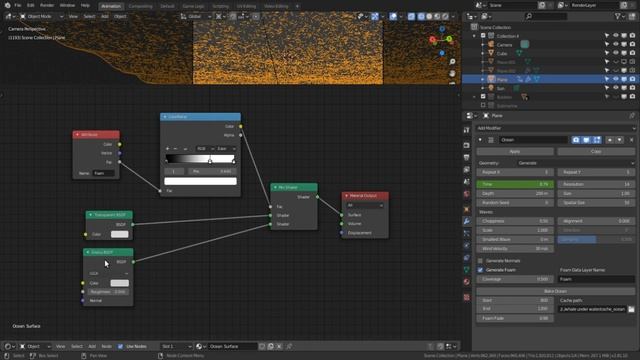The height and width of the screenshot is (360, 640).
Task: Uncheck the Collection 4 exclude checkbox
Action: click(x=483, y=36)
